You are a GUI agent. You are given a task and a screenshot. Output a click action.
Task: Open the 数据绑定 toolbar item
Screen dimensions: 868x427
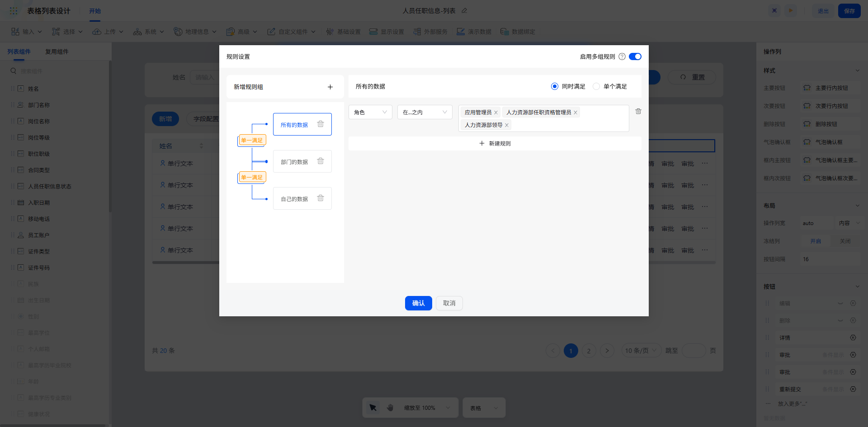(x=518, y=32)
